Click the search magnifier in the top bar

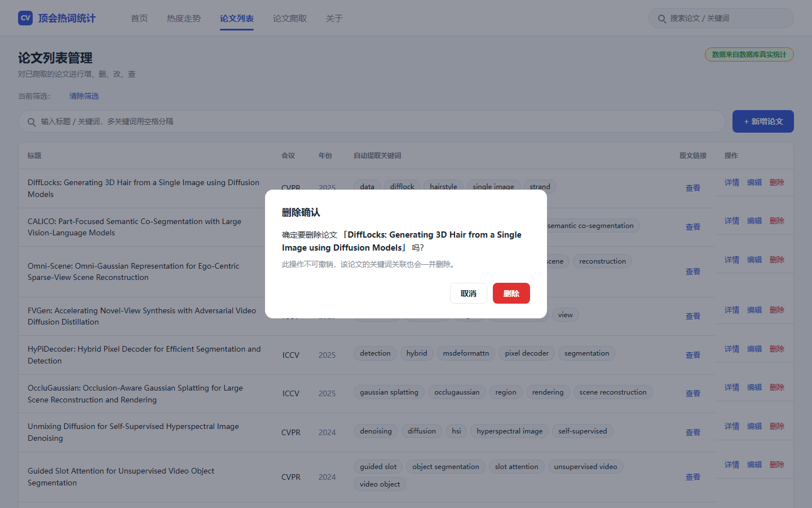coord(662,19)
